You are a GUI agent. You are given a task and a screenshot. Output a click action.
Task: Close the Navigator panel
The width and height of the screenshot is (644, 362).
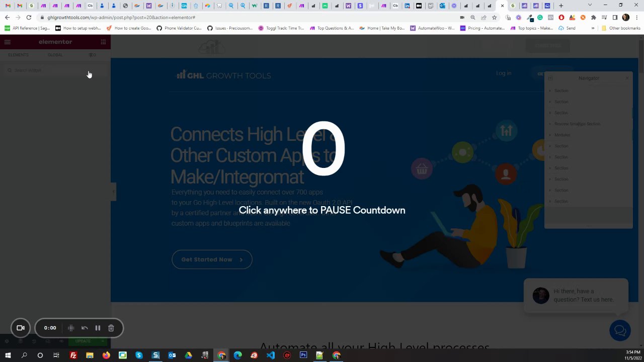coord(627,78)
